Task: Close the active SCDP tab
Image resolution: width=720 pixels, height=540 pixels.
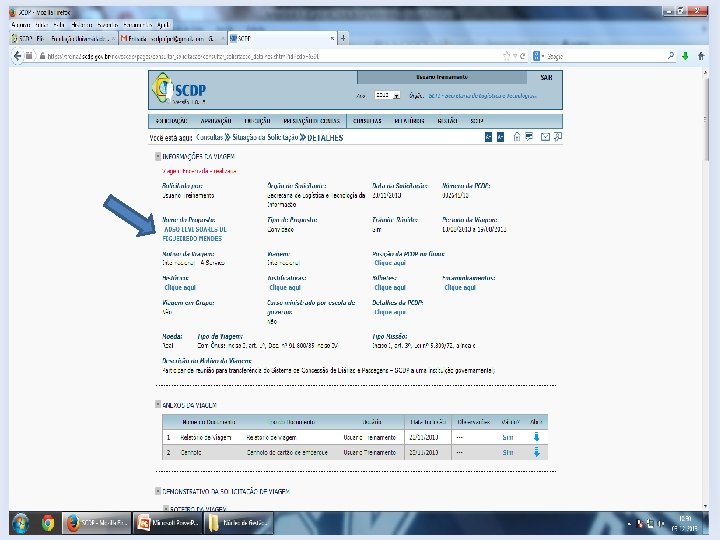Action: 332,39
